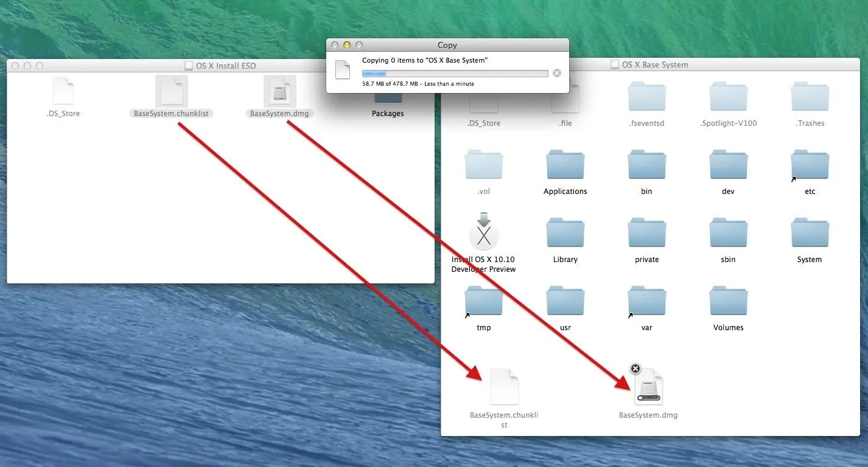
Task: Cancel BaseSystem.dmg copy via its x badge
Action: point(635,368)
